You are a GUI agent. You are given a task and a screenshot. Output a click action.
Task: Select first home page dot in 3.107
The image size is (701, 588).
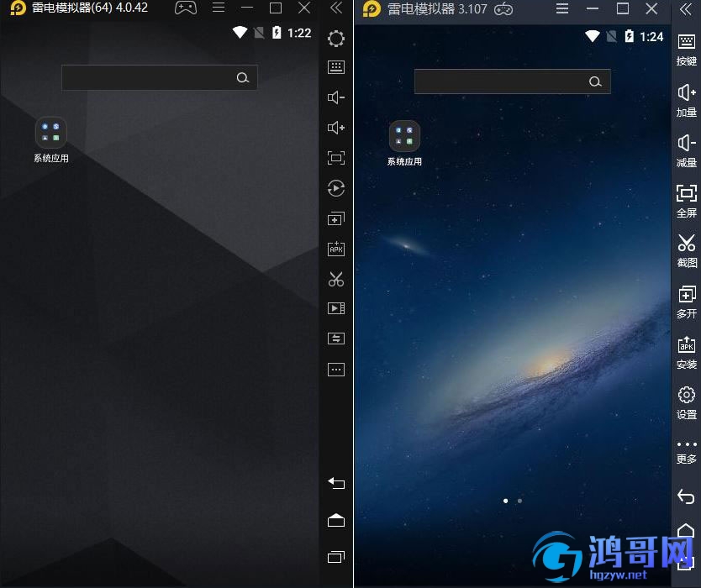(x=506, y=501)
